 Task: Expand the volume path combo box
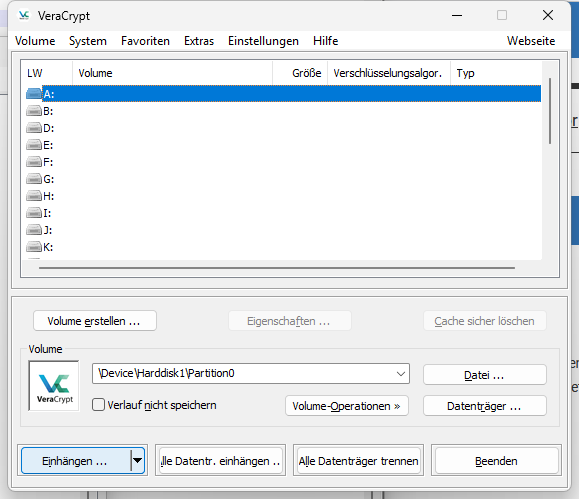point(401,373)
